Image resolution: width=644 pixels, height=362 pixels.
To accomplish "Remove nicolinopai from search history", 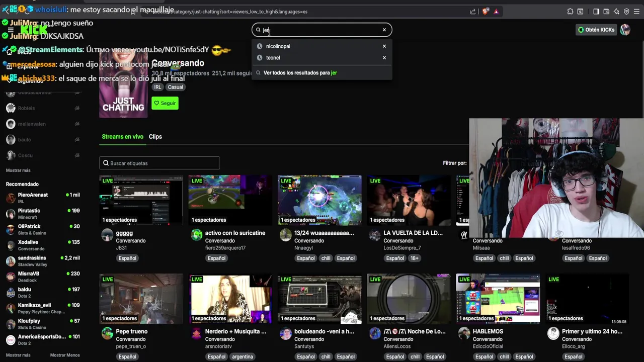I will 384,46.
